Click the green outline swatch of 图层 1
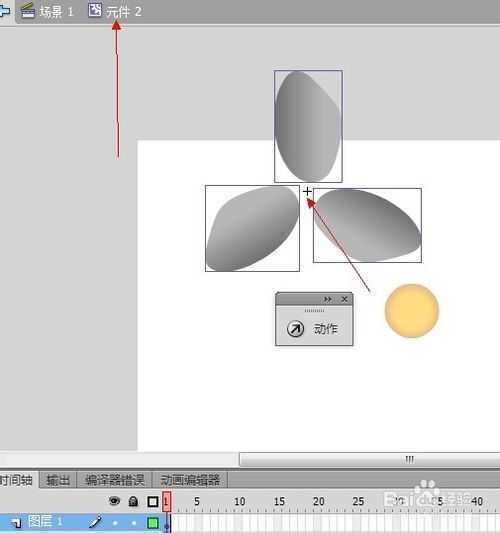Viewport: 500px width, 533px height. click(153, 523)
